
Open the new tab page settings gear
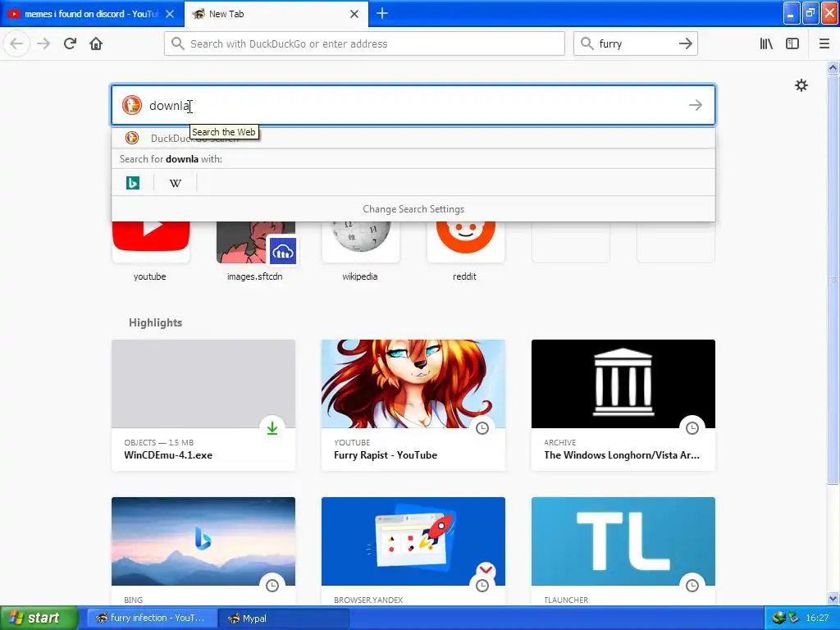tap(801, 85)
